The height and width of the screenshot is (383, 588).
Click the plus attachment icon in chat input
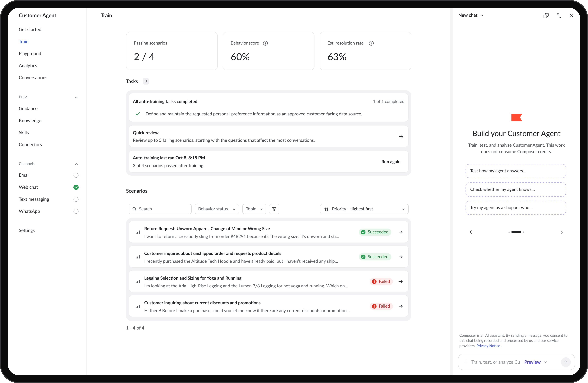pyautogui.click(x=465, y=362)
